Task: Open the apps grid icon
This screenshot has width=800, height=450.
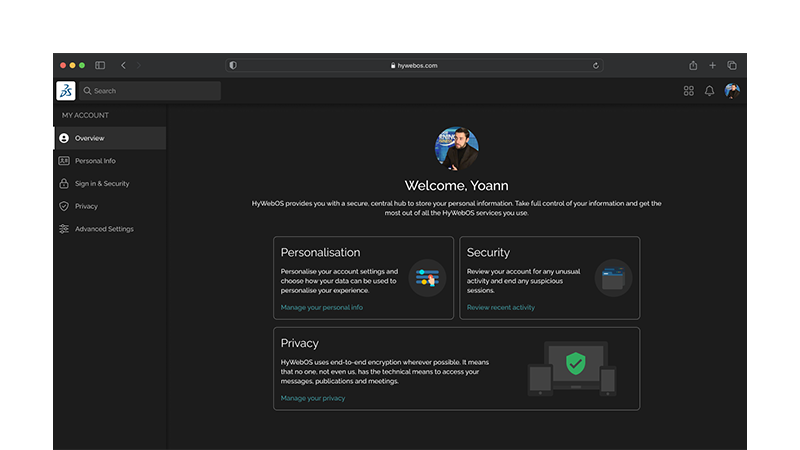Action: click(x=688, y=91)
